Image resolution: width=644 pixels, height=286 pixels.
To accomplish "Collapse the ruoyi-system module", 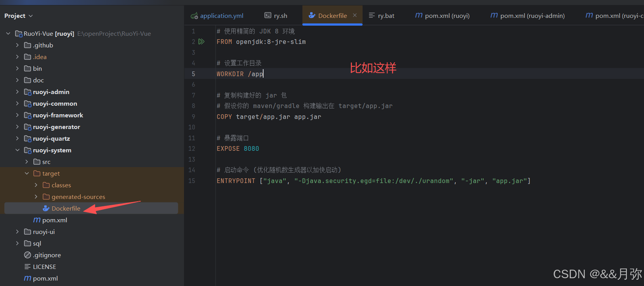I will (x=17, y=150).
